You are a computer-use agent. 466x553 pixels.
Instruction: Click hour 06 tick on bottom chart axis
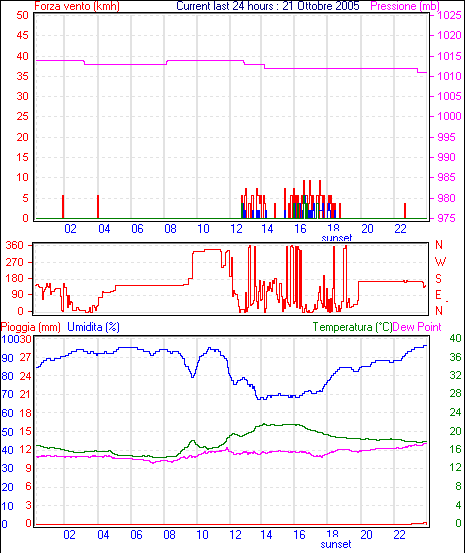pyautogui.click(x=136, y=535)
